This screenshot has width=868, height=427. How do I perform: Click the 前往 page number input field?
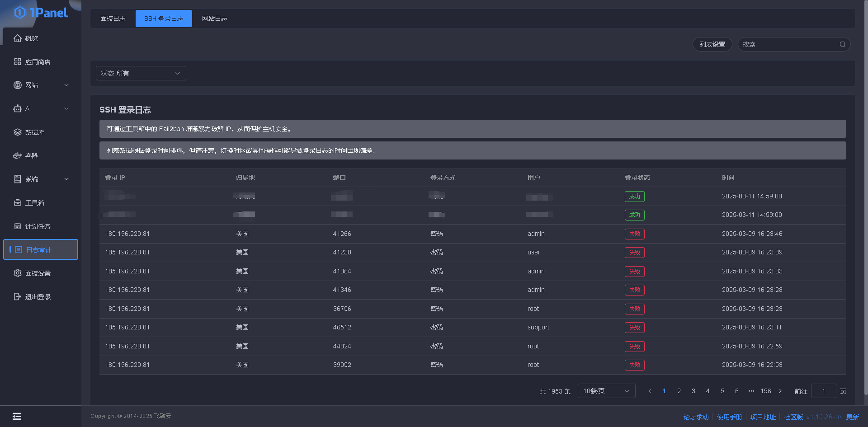coord(823,391)
